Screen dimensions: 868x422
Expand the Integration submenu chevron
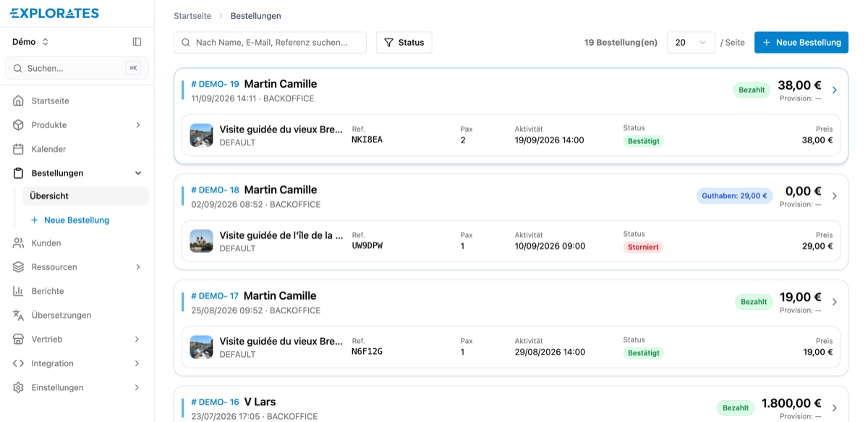point(138,363)
